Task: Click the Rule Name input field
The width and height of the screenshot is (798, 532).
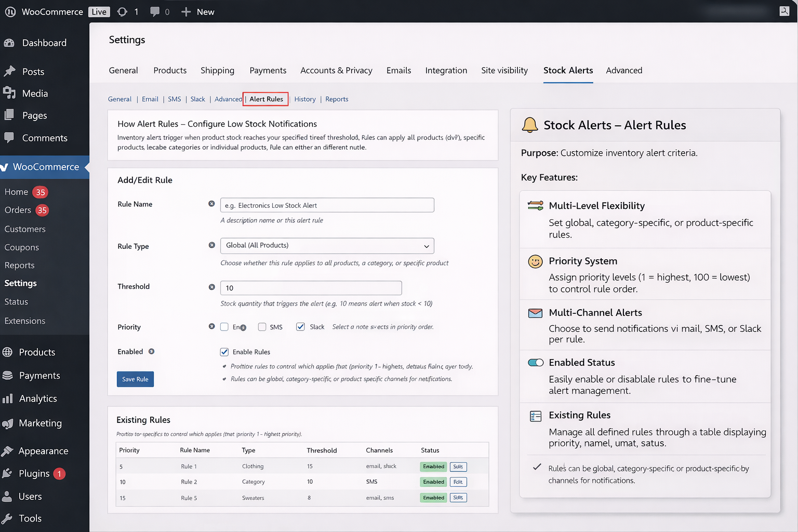Action: pyautogui.click(x=327, y=205)
